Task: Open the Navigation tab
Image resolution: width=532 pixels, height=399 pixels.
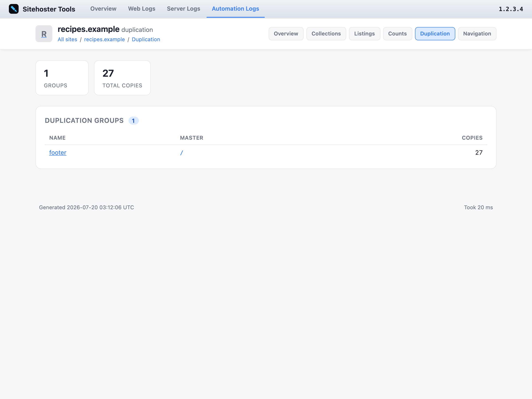Action: (x=477, y=34)
